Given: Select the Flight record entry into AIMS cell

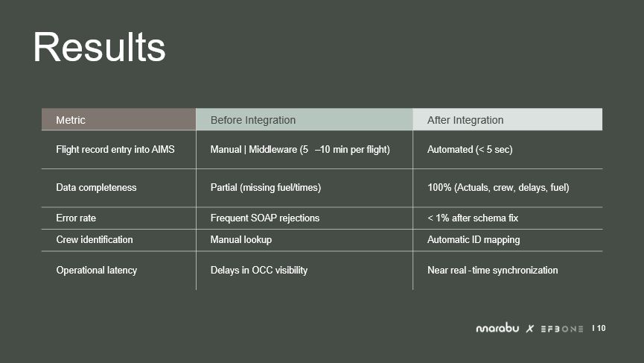Looking at the screenshot, I should coord(115,150).
